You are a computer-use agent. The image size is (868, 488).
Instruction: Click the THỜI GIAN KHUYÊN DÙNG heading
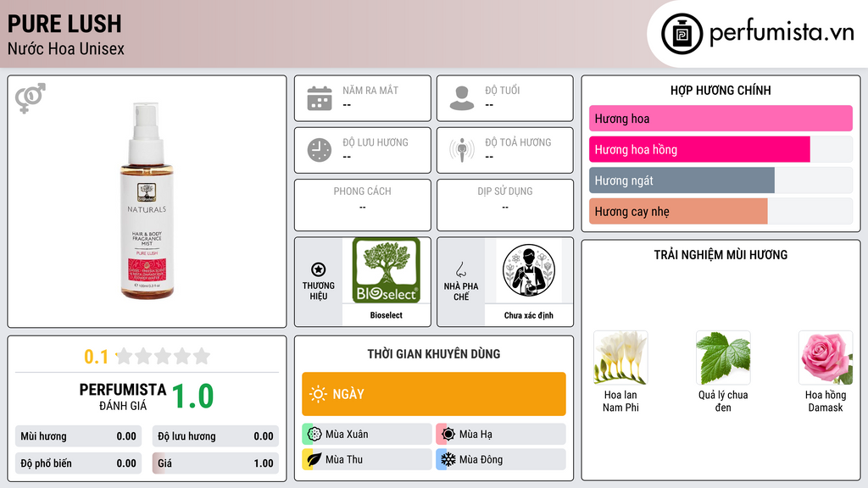tap(434, 354)
